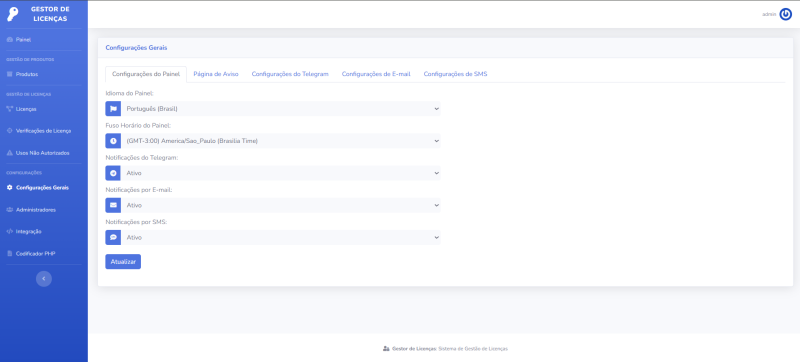
Task: Collapse the sidebar with the round chevron button
Action: pyautogui.click(x=44, y=278)
